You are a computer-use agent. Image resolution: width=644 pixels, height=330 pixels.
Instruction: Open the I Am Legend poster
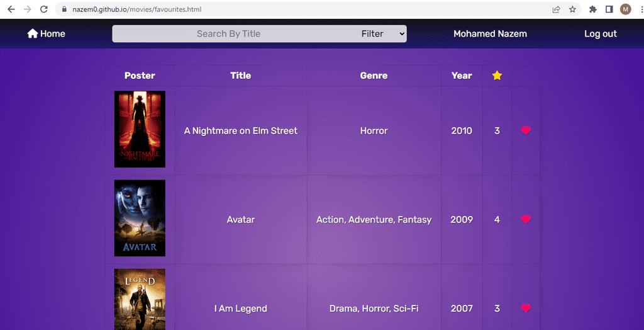140,300
